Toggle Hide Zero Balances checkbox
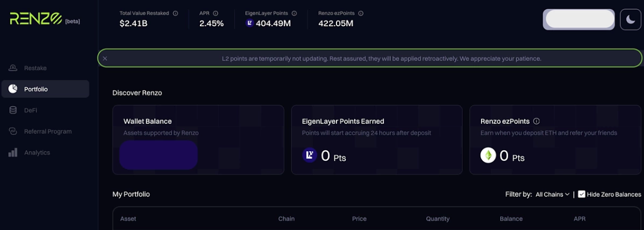Screen dimensions: 644x230 point(582,194)
